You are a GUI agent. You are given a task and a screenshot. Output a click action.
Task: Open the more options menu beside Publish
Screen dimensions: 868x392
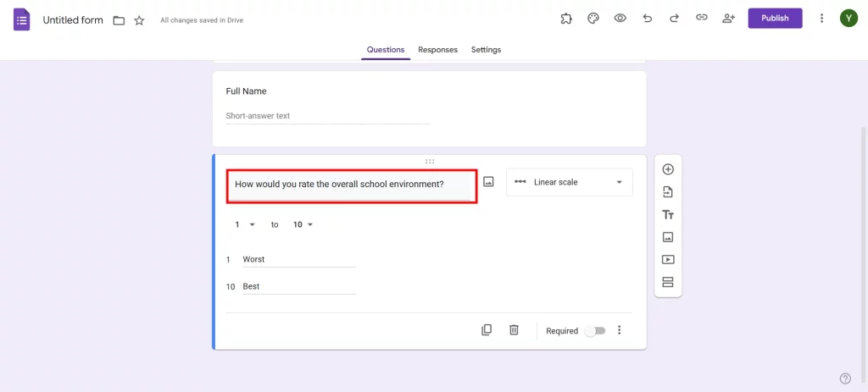point(821,19)
